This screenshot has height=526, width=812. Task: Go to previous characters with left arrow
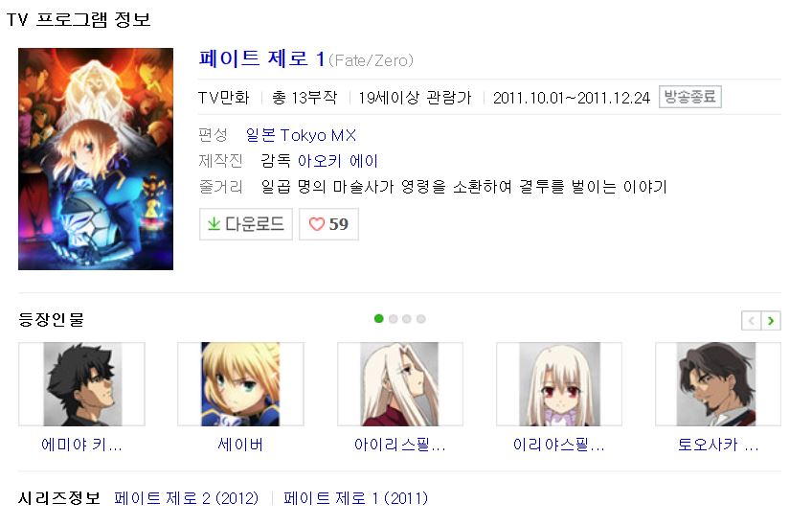point(752,321)
